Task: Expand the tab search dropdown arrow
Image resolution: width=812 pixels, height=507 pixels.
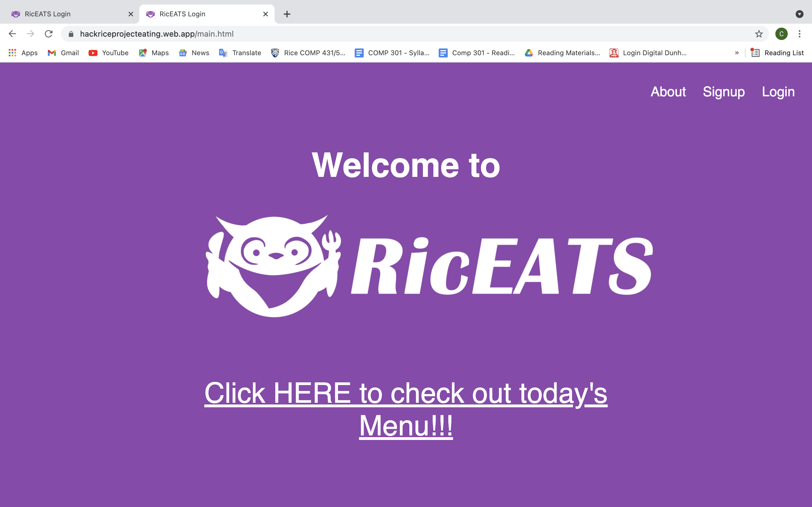Action: 799,14
